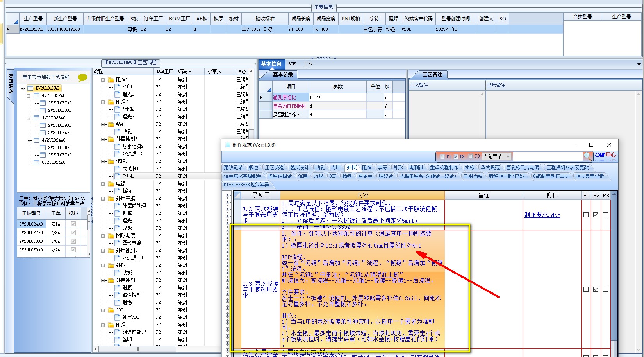Collapse the EV2UL01HA0 root tree node

[x=23, y=88]
